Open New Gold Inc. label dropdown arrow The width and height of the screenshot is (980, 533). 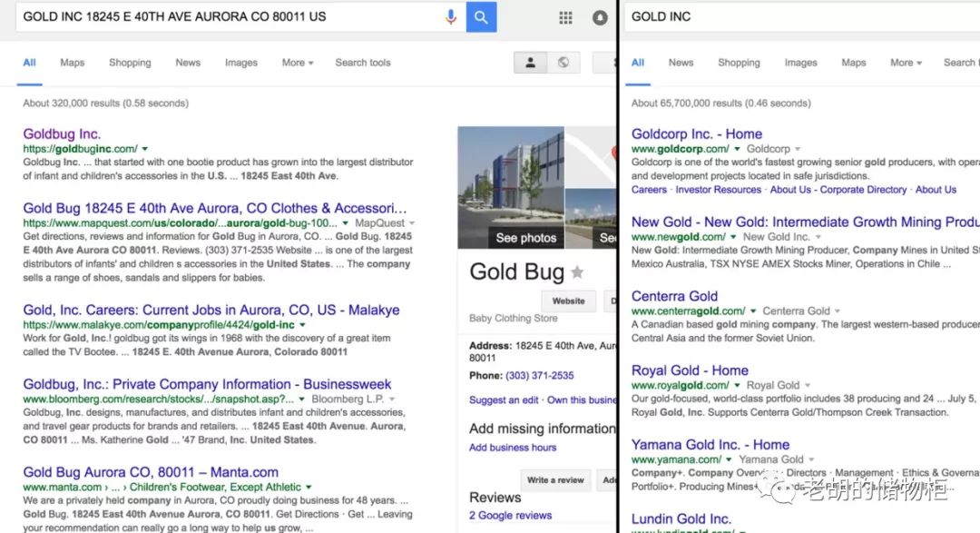[x=818, y=237]
